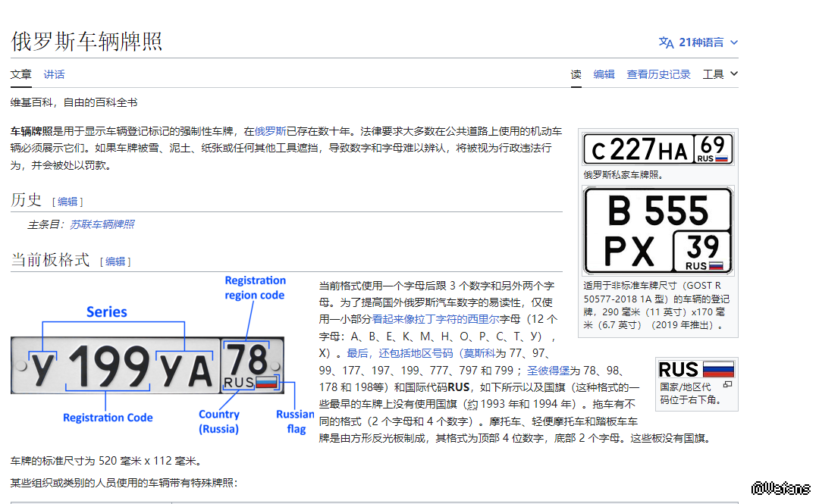Edit the 当前板格式 section

point(115,261)
